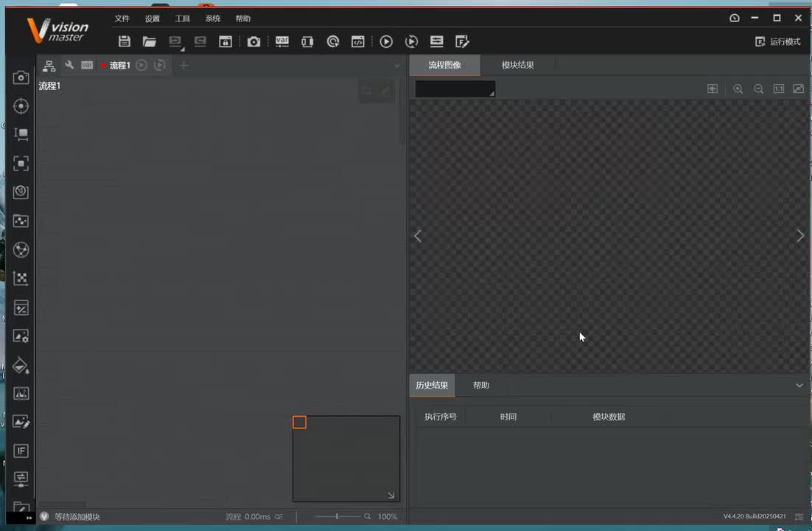Start continuous run in top toolbar
Viewport: 812px width, 531px height.
[x=411, y=41]
